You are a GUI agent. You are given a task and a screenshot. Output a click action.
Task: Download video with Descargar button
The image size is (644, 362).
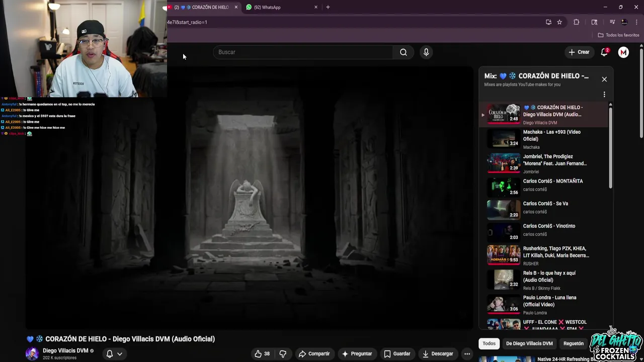[x=438, y=354]
